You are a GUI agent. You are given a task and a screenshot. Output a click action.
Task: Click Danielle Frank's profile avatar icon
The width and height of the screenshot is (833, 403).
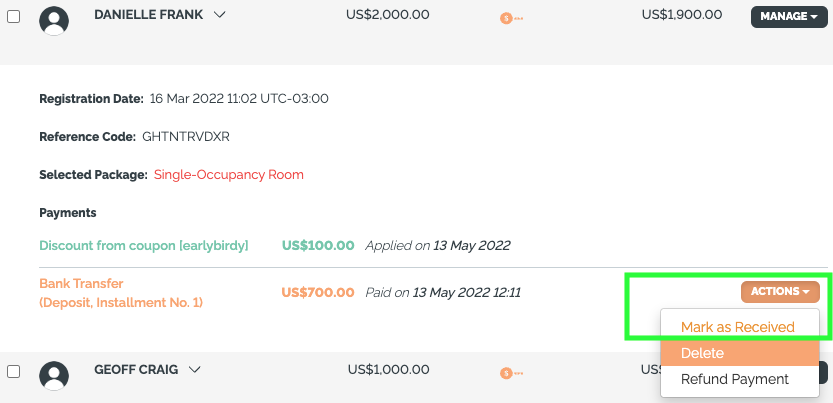[x=54, y=21]
